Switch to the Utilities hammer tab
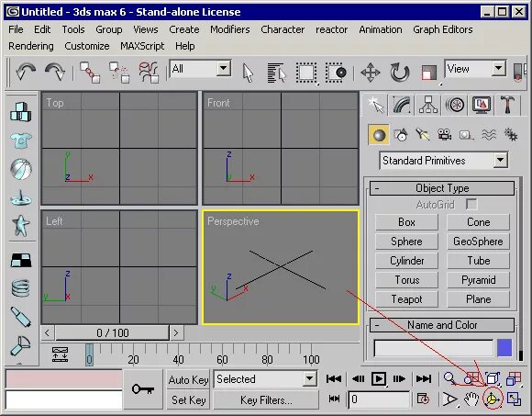Viewport: 532px width, 416px height. coord(508,105)
